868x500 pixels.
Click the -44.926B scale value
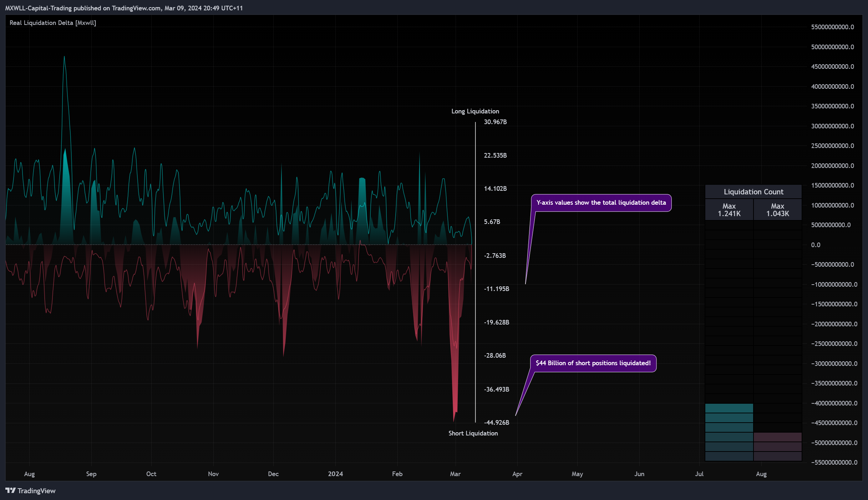pyautogui.click(x=497, y=423)
